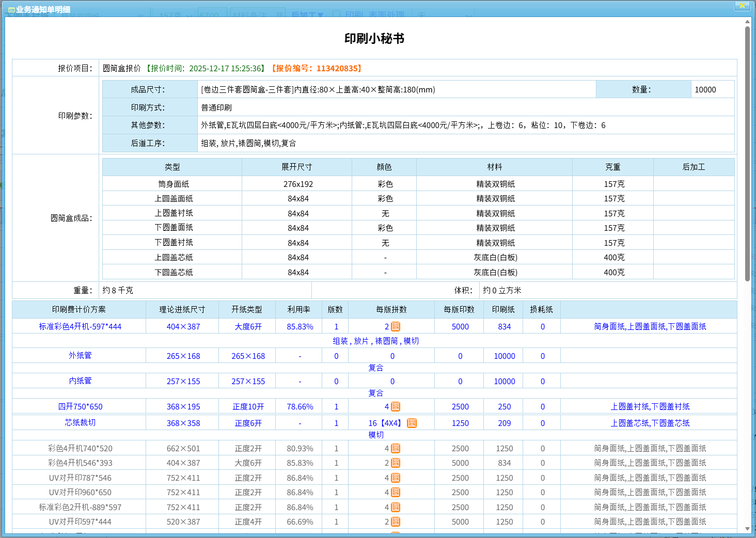Click the 外纸管 link

coord(80,356)
